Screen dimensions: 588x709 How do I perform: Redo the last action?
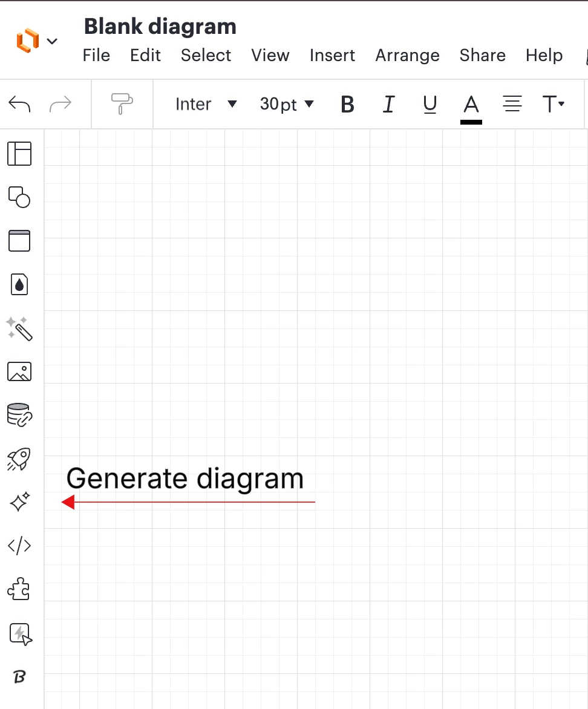pos(60,104)
